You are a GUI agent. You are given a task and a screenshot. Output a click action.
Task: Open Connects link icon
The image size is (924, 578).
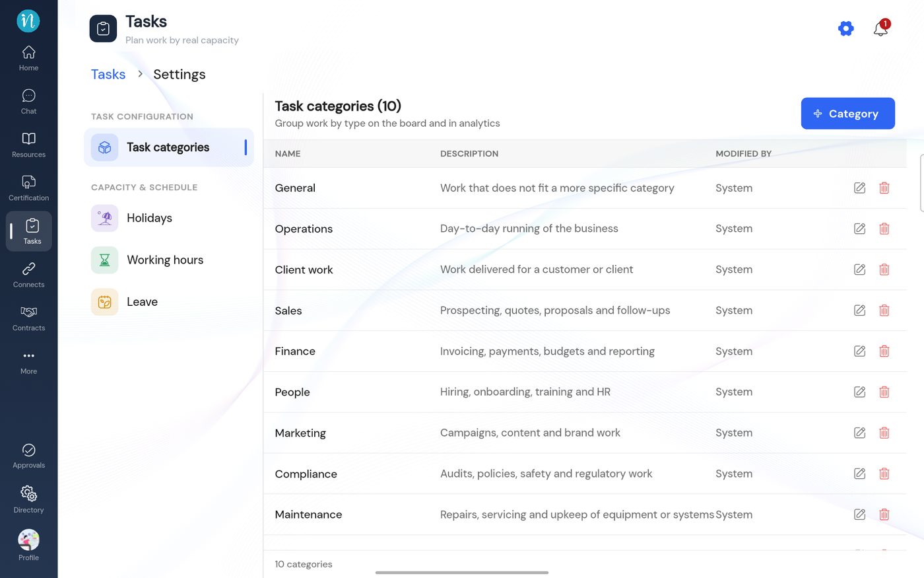[28, 275]
